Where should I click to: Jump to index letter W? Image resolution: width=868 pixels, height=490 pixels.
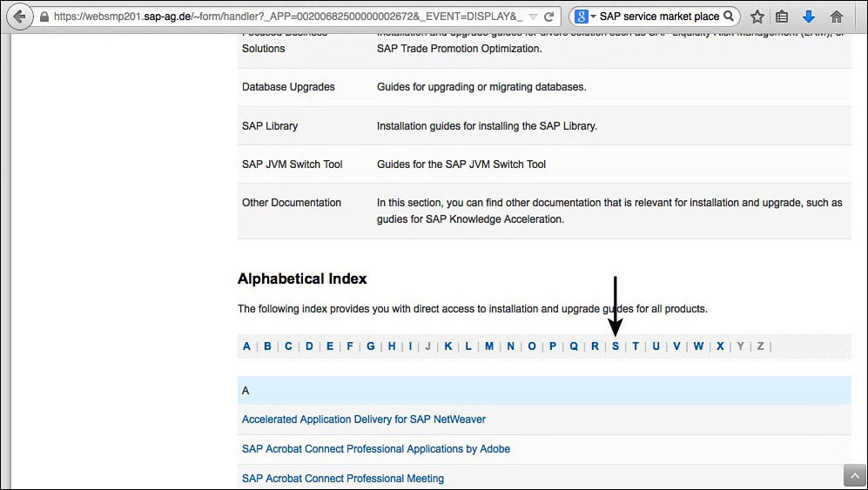pos(698,346)
